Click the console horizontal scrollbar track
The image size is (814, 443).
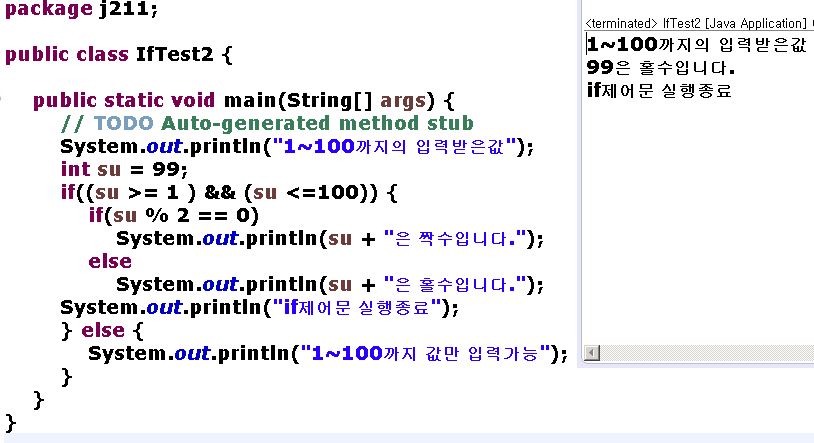[707, 353]
